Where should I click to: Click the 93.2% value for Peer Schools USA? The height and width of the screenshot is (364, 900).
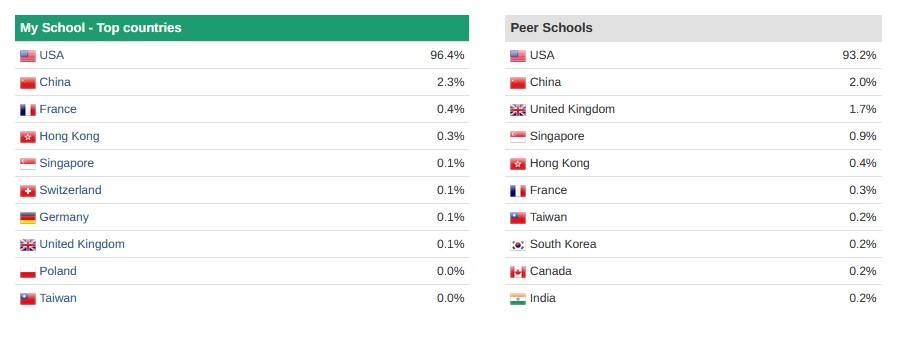(859, 55)
